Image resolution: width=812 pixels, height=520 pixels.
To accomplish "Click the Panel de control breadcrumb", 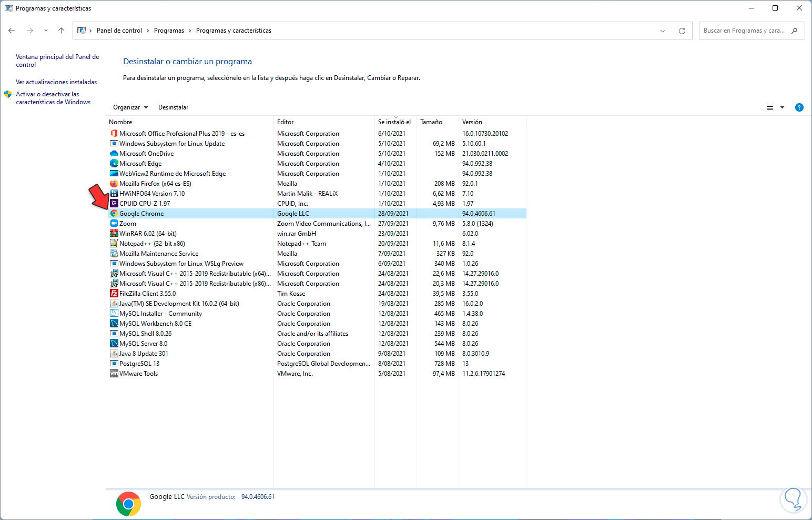I will click(119, 31).
